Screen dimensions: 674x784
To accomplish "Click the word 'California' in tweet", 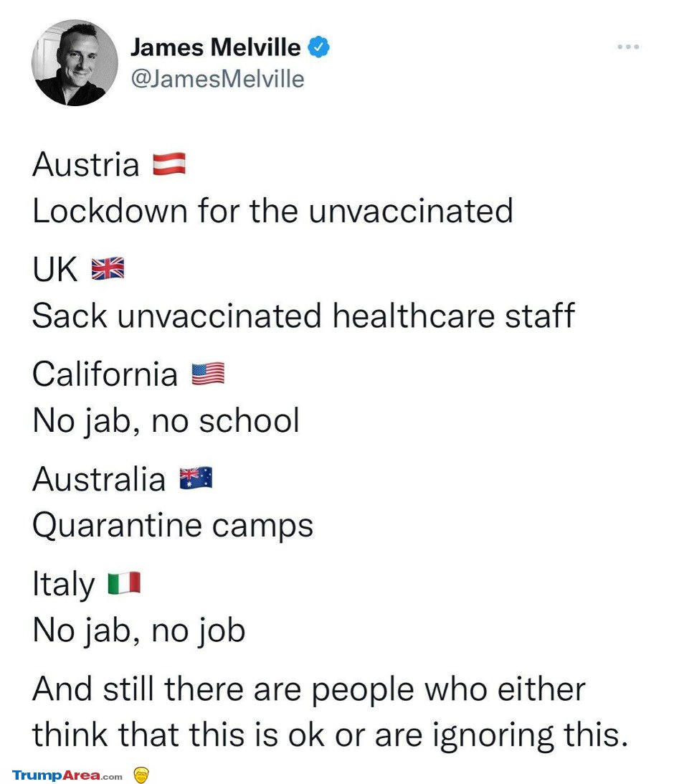I will click(105, 374).
